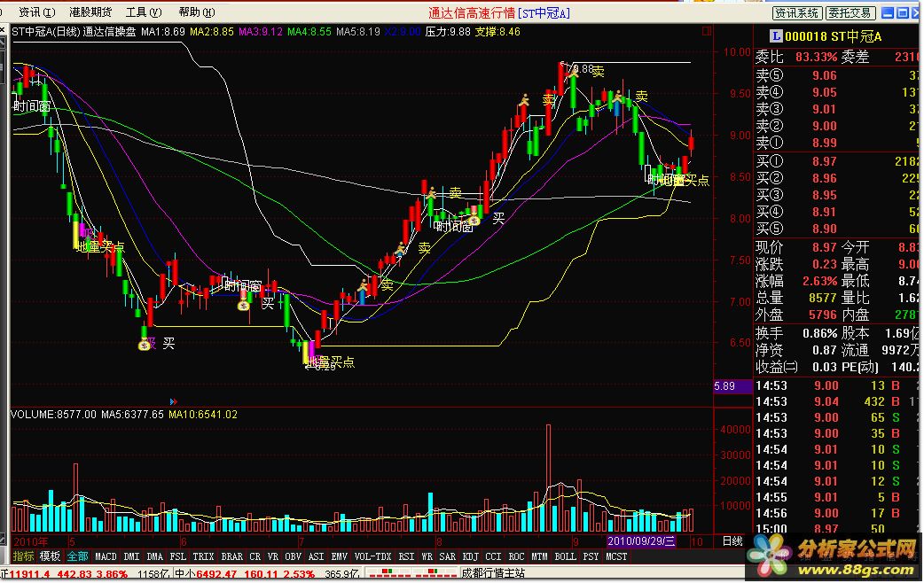
Task: Click the small blue-red arrow marker above VOLUME
Action: [x=173, y=401]
